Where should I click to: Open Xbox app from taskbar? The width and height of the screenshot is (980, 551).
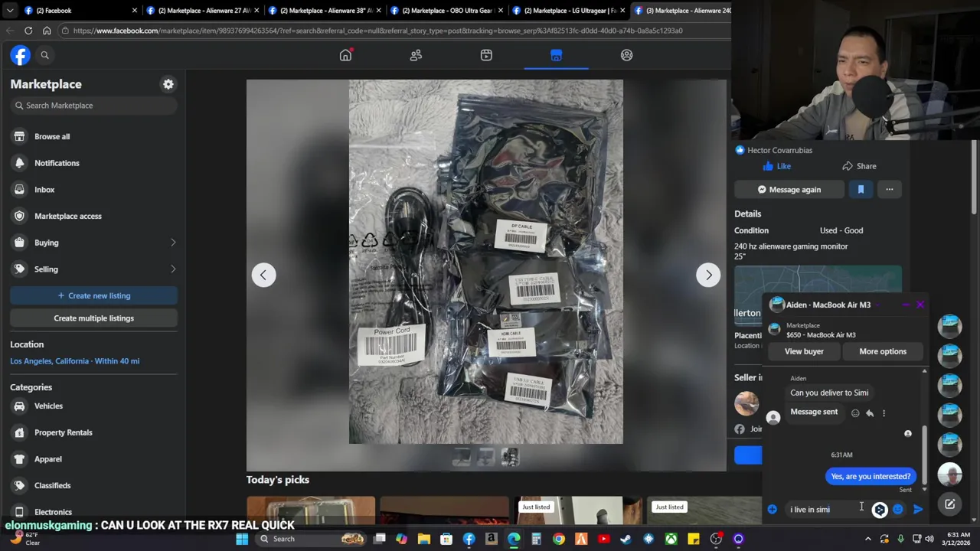671,539
